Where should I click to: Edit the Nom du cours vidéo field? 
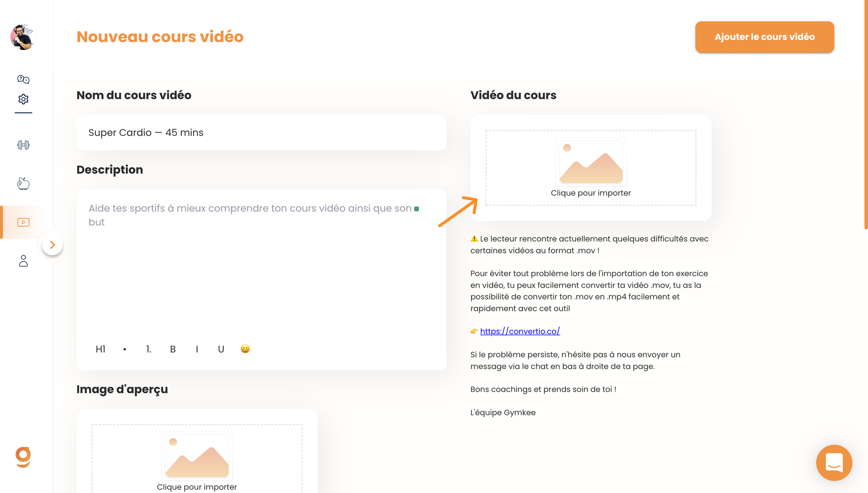(261, 132)
